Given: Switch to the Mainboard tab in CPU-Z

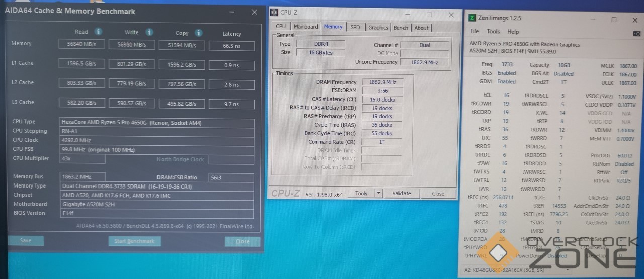Looking at the screenshot, I should [x=306, y=27].
